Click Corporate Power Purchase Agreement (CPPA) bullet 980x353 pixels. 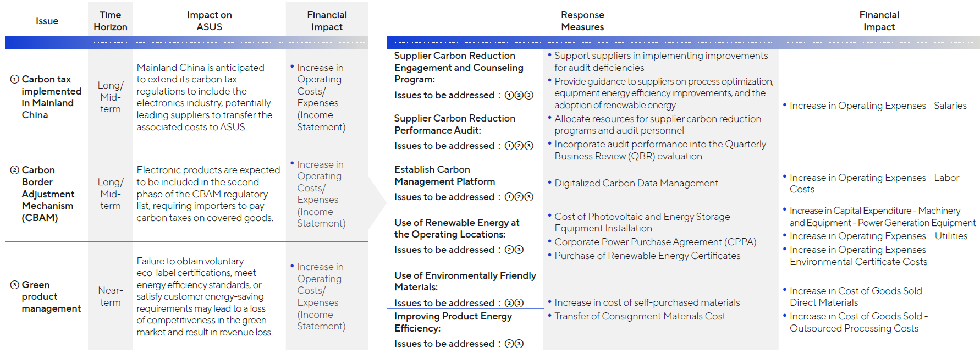coord(655,242)
